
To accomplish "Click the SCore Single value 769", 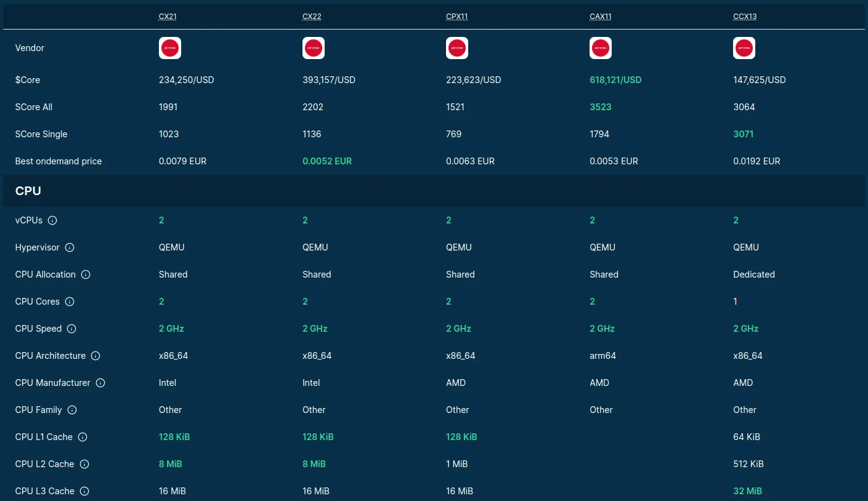I will [454, 134].
